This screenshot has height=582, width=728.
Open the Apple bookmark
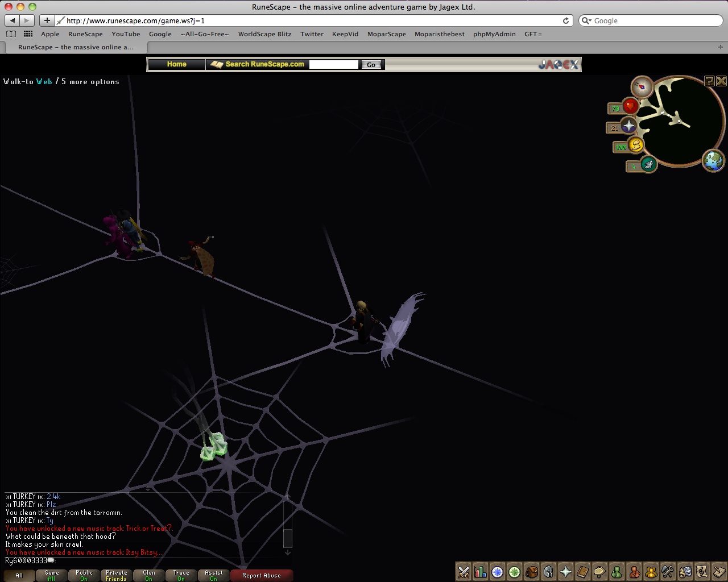coord(50,34)
